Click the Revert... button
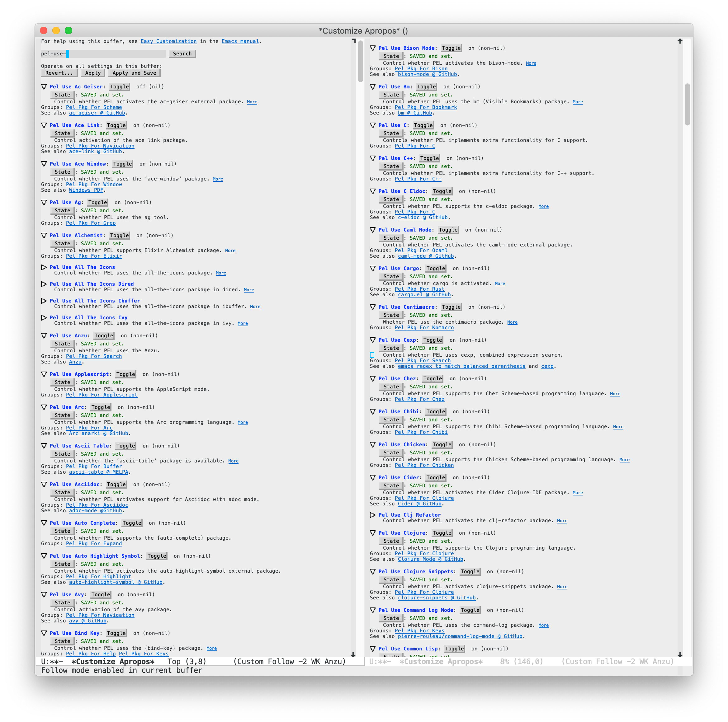Viewport: 728px width, 722px height. [x=59, y=73]
